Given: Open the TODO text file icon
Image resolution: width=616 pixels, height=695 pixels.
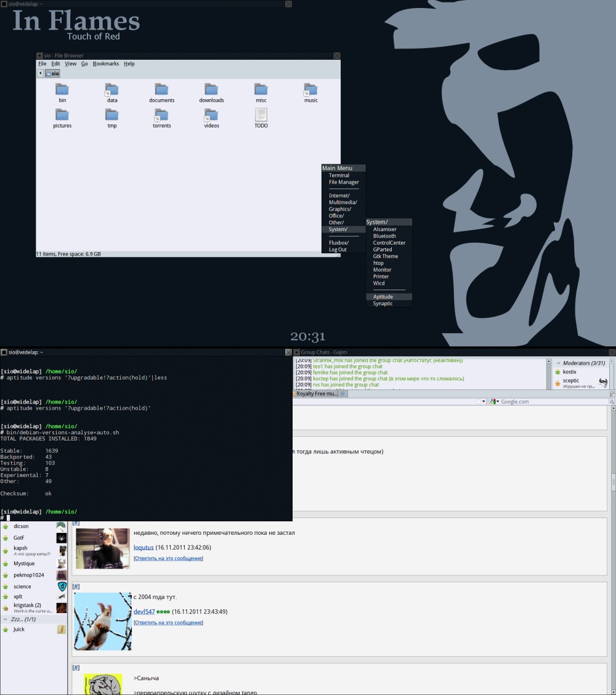Looking at the screenshot, I should pyautogui.click(x=261, y=115).
